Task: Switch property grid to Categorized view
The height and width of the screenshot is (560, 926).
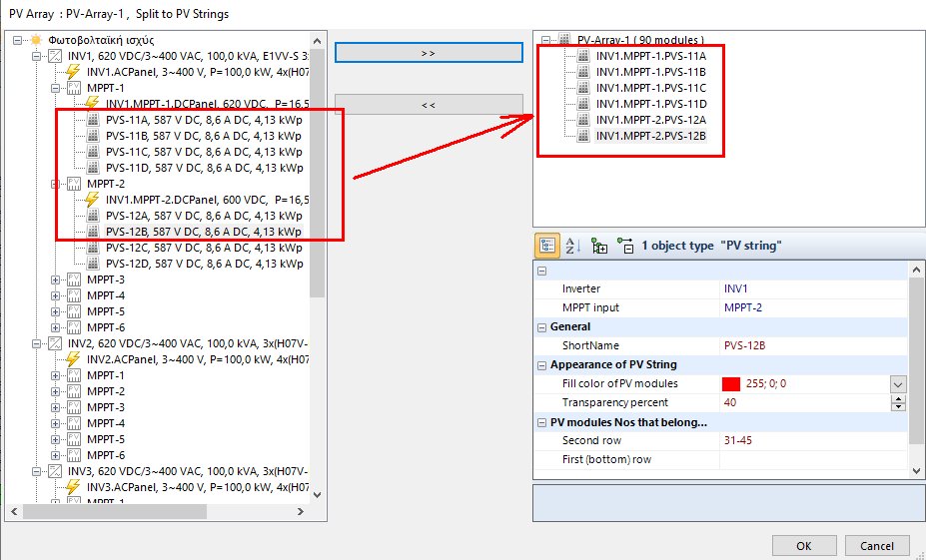Action: click(x=546, y=245)
